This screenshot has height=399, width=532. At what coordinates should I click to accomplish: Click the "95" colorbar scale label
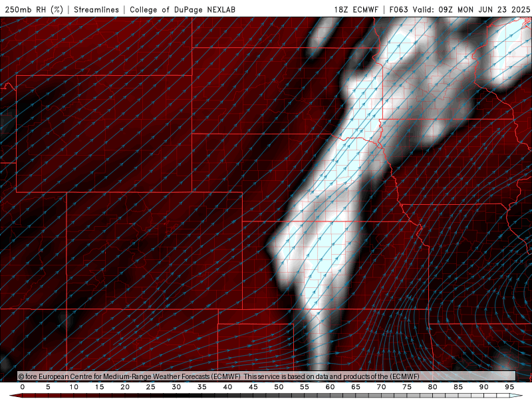pyautogui.click(x=509, y=387)
